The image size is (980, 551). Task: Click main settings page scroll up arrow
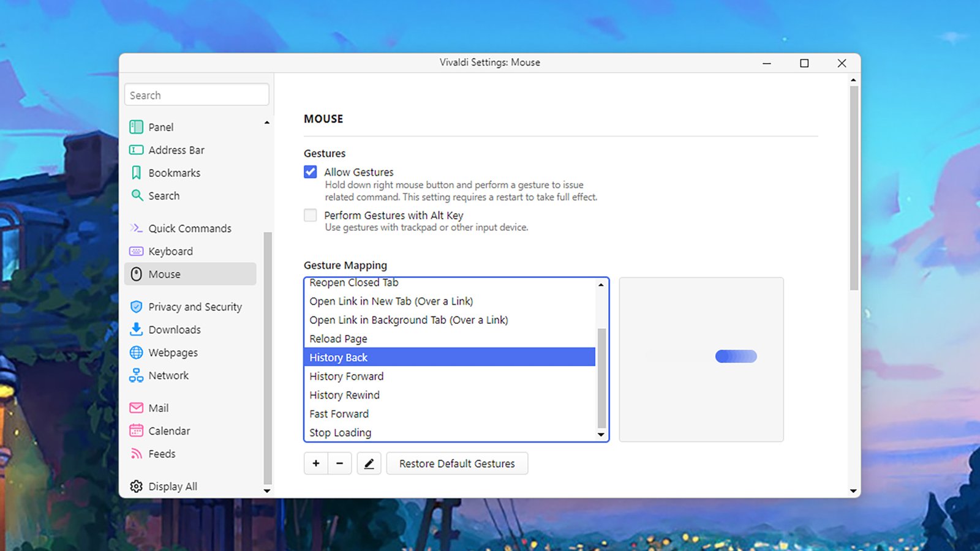click(x=854, y=80)
